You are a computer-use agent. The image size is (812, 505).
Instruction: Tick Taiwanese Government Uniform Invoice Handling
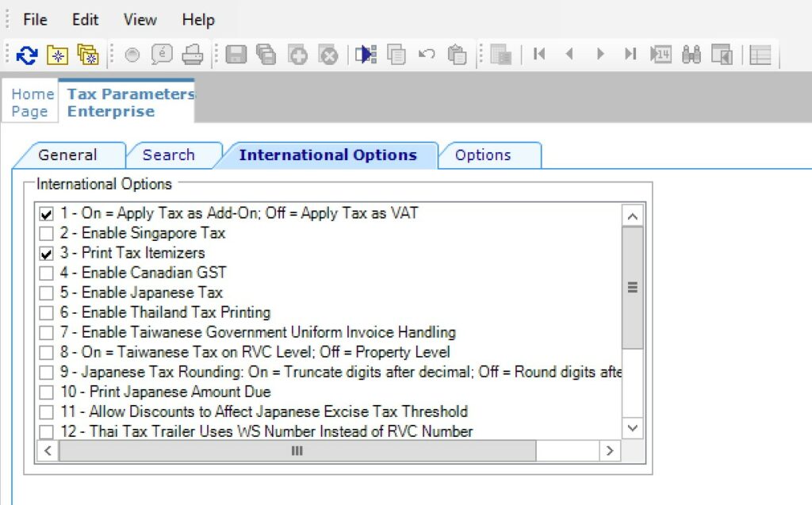46,332
